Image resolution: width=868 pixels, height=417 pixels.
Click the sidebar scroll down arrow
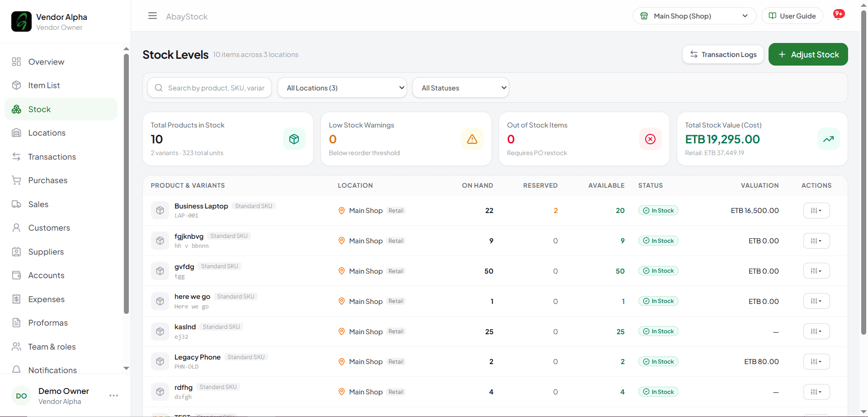tap(126, 368)
